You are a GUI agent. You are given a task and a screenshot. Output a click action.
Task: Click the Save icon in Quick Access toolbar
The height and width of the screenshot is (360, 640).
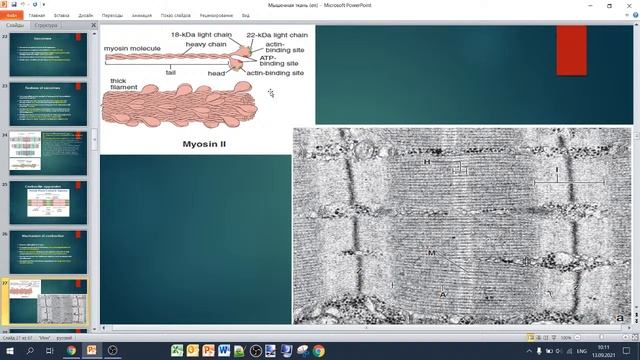(x=14, y=4)
